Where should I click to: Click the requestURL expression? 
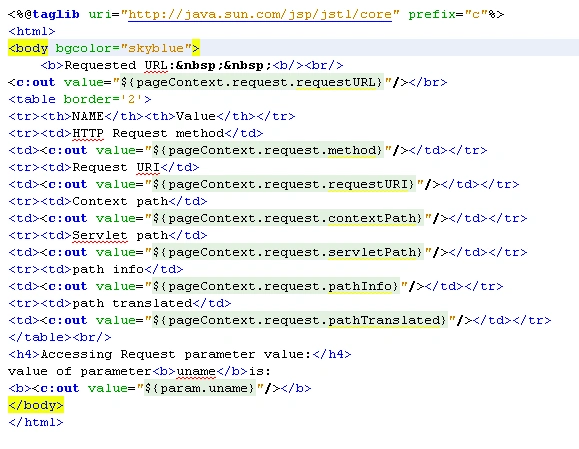click(x=251, y=82)
